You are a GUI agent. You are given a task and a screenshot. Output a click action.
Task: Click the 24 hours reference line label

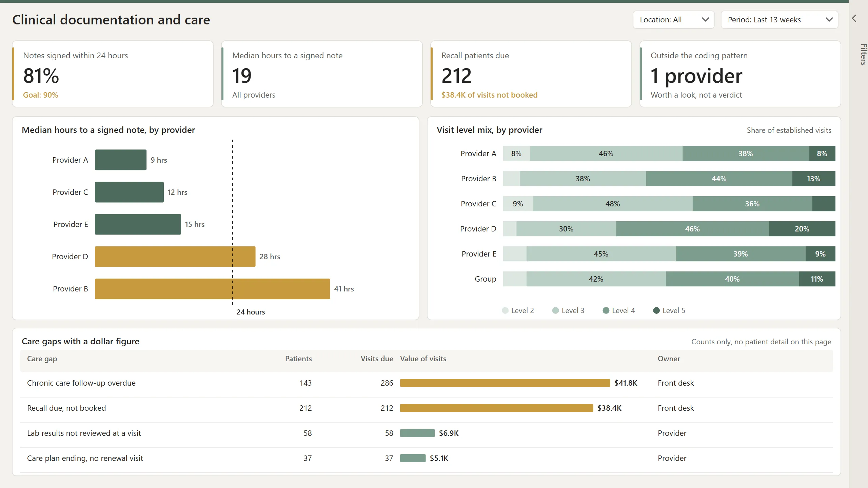coord(251,312)
